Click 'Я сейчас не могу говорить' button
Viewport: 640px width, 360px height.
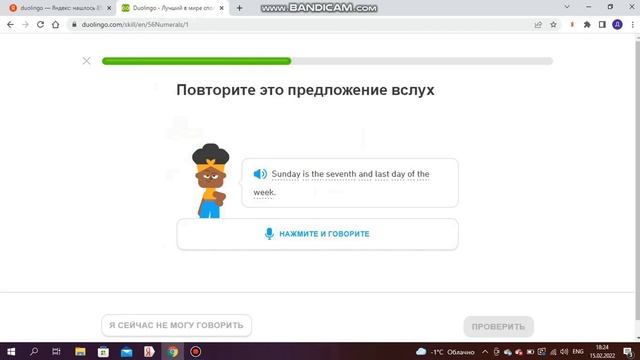[x=176, y=325]
